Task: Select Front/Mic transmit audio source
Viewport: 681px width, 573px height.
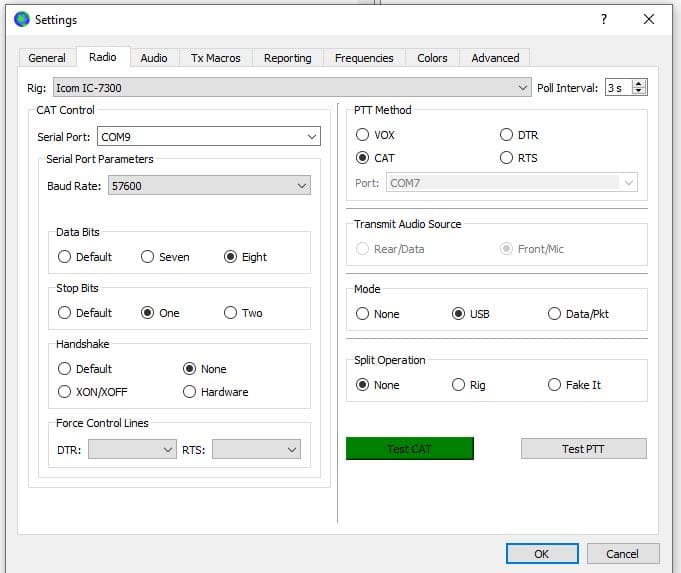Action: click(532, 249)
